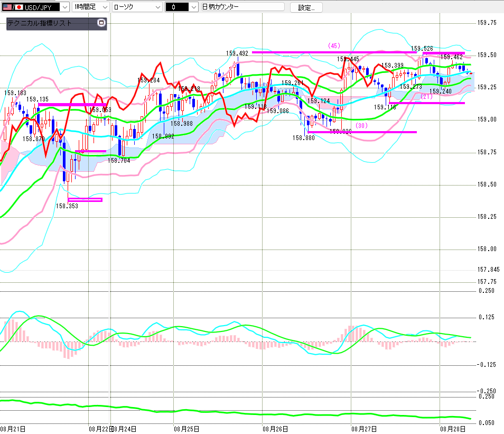Click the 159.492 high price annotation
The height and width of the screenshot is (434, 504).
click(237, 53)
